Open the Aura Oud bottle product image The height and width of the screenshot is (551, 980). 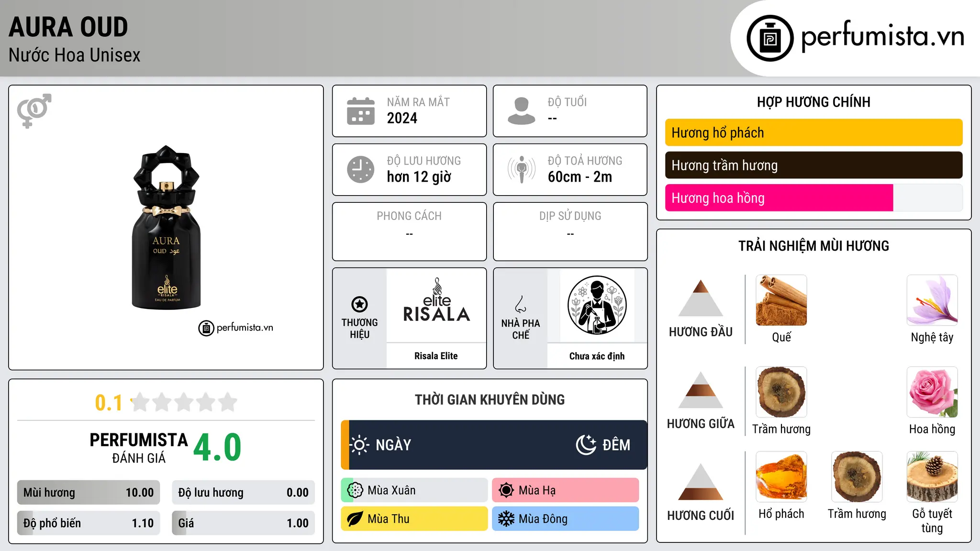[166, 228]
